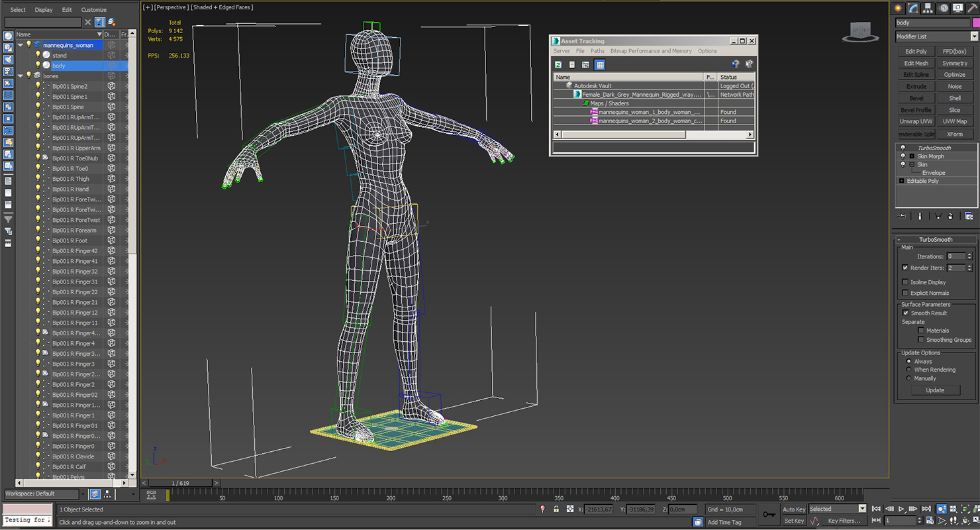Screen dimensions: 980x530
Task: Enable Separate by Smoothing Groups checkbox
Action: 921,340
